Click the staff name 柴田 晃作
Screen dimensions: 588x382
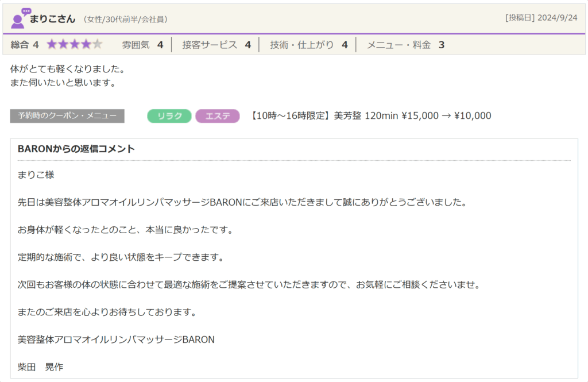[x=41, y=367]
